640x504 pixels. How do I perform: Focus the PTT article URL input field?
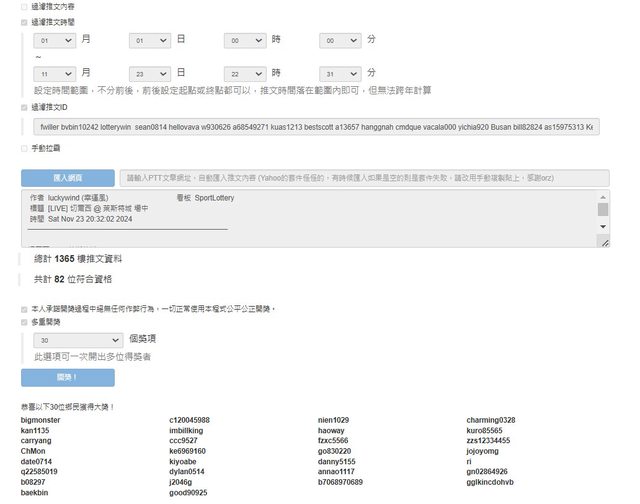coord(363,178)
